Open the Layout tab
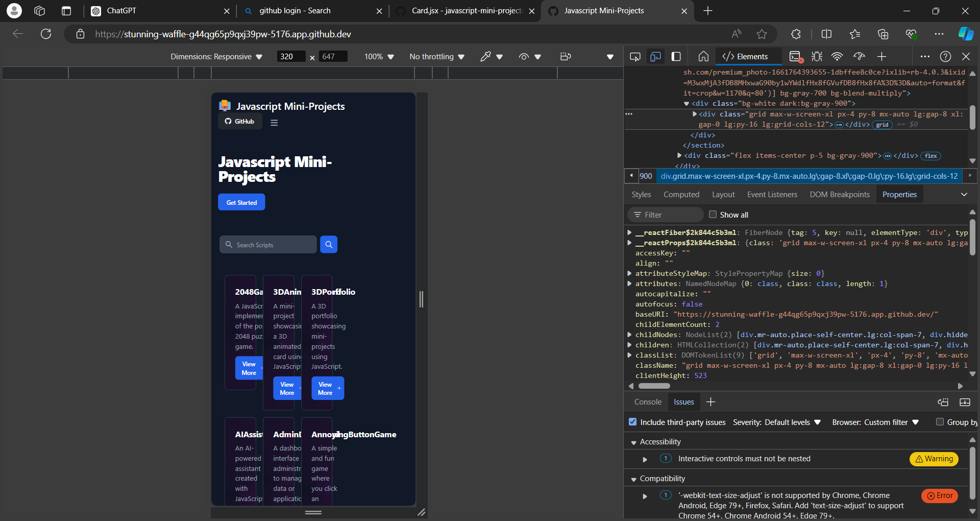 (x=723, y=195)
